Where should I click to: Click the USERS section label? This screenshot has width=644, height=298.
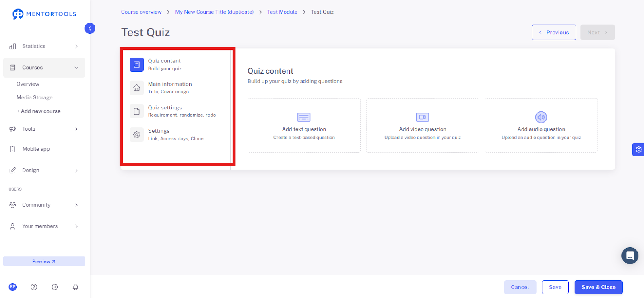click(x=15, y=189)
